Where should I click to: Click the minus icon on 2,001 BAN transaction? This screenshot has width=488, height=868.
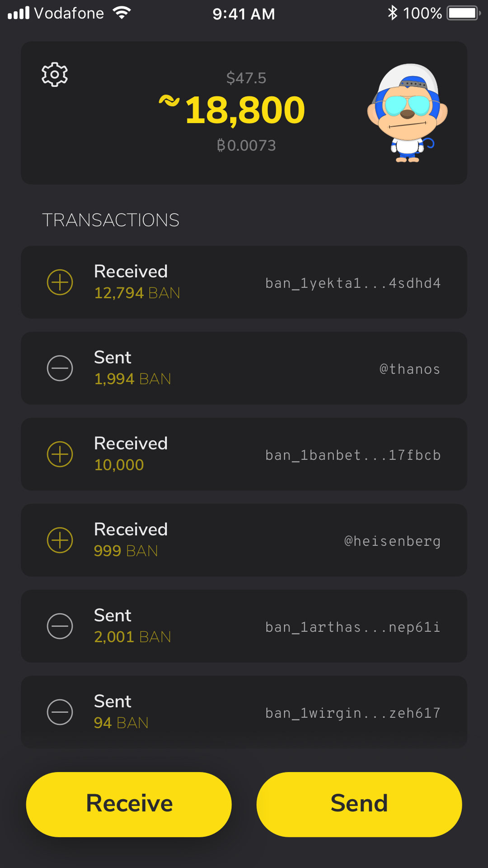(x=60, y=626)
